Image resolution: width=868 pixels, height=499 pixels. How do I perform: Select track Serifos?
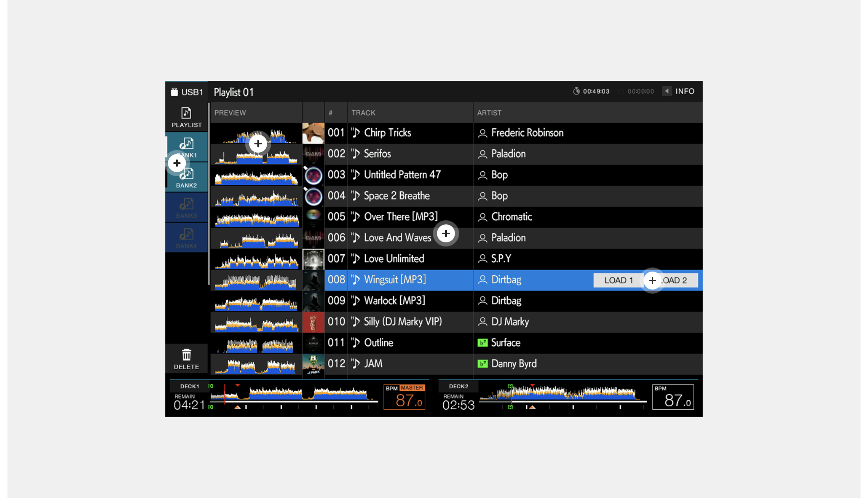pyautogui.click(x=378, y=154)
